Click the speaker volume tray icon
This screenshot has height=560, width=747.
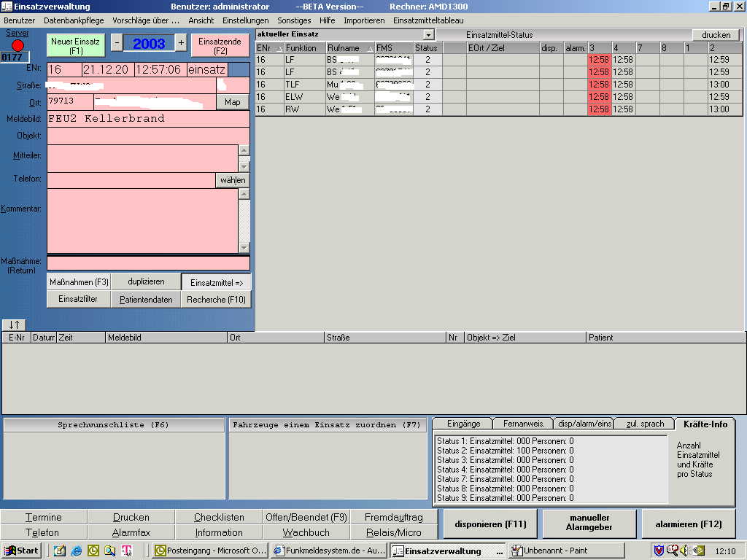[x=685, y=551]
